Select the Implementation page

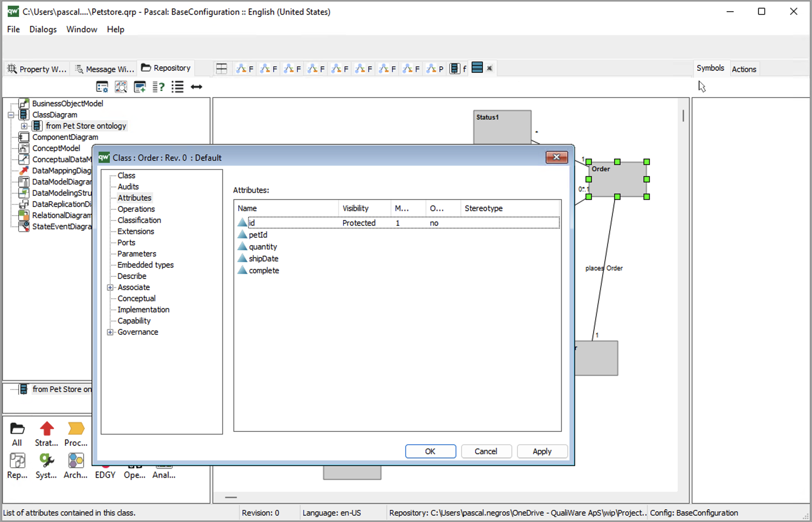click(143, 310)
